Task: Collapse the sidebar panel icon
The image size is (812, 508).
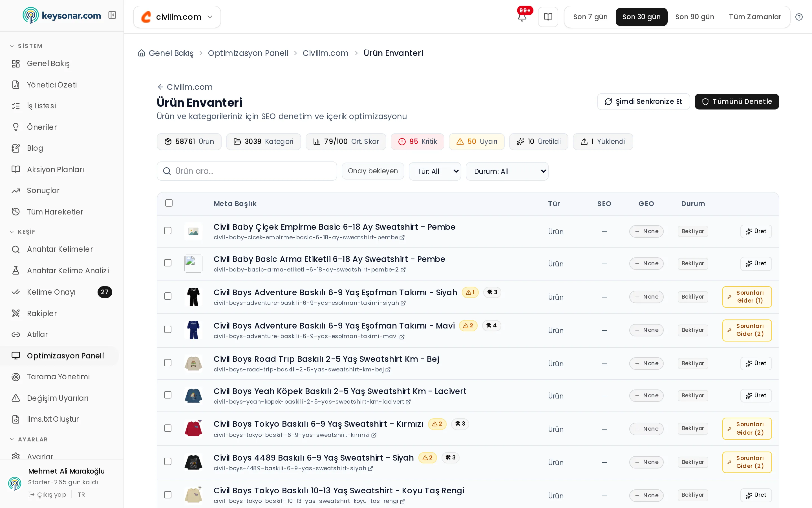Action: click(x=112, y=15)
